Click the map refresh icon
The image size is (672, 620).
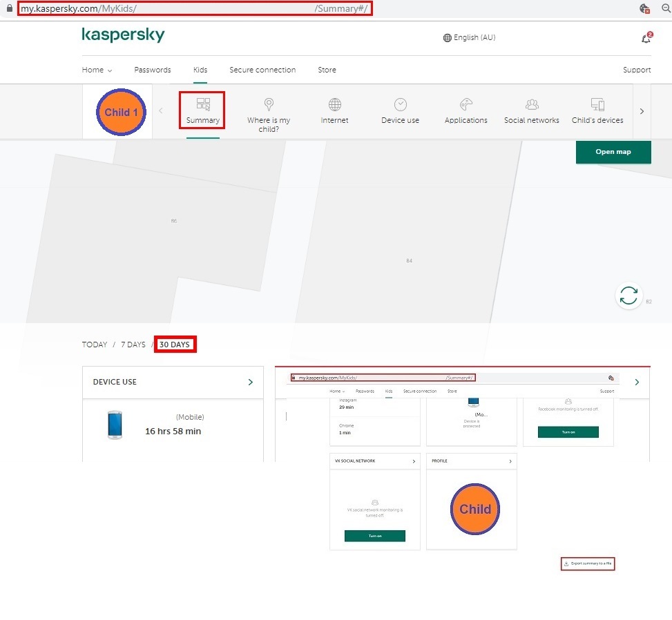(x=628, y=296)
